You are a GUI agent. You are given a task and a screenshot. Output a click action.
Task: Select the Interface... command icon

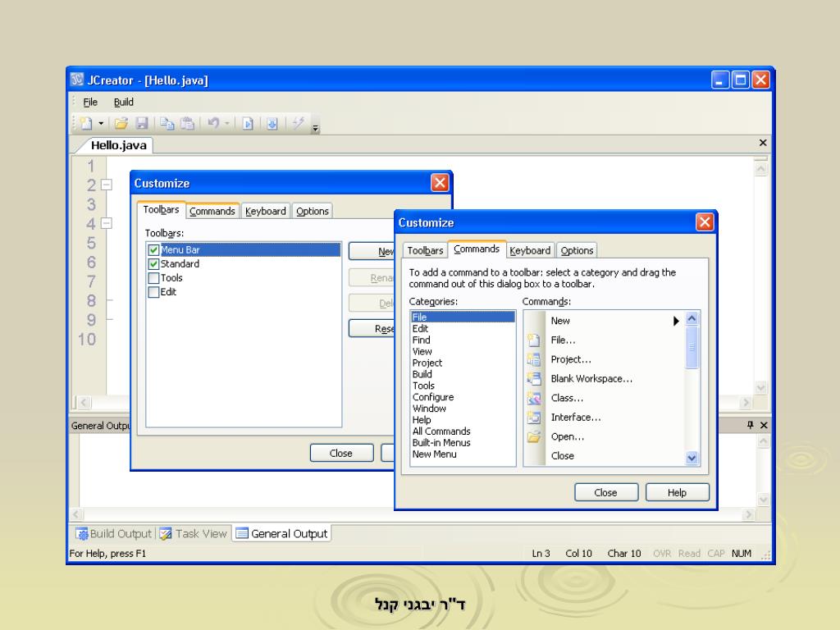pos(533,418)
